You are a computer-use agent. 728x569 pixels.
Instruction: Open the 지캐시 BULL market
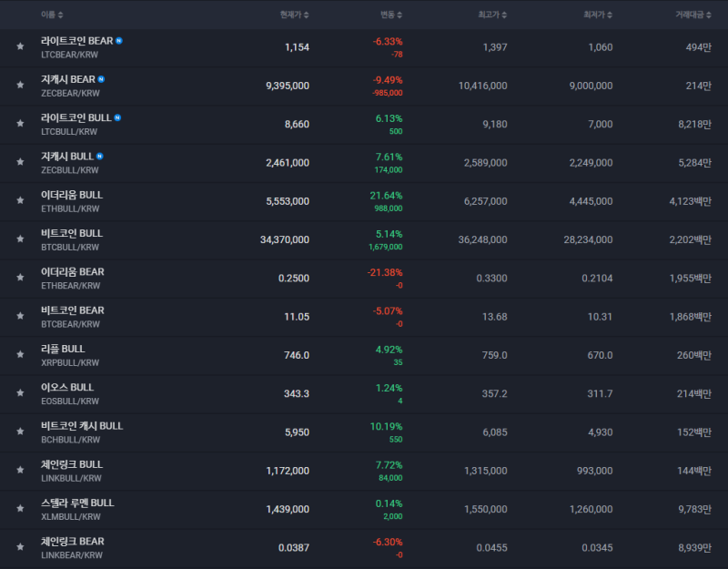click(x=67, y=157)
